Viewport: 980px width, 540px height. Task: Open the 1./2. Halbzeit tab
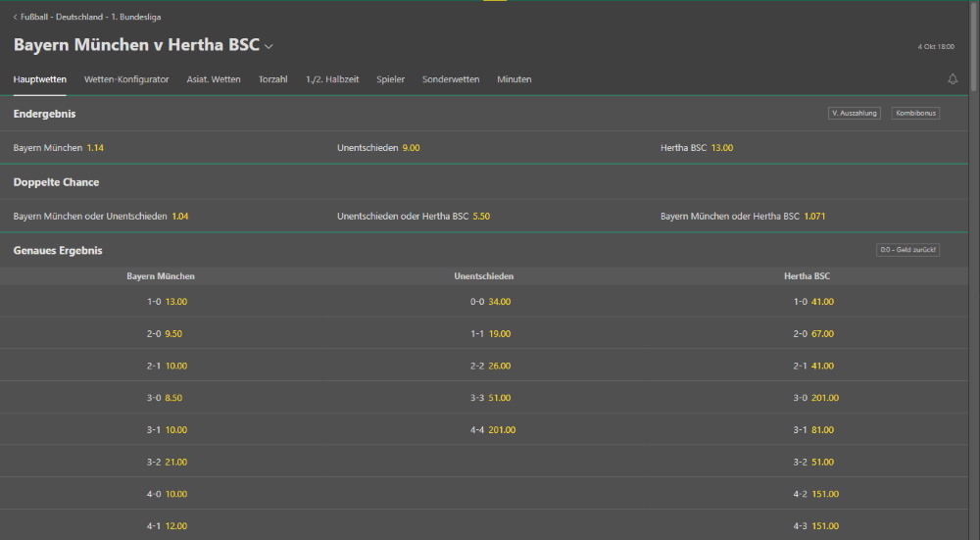click(x=332, y=79)
